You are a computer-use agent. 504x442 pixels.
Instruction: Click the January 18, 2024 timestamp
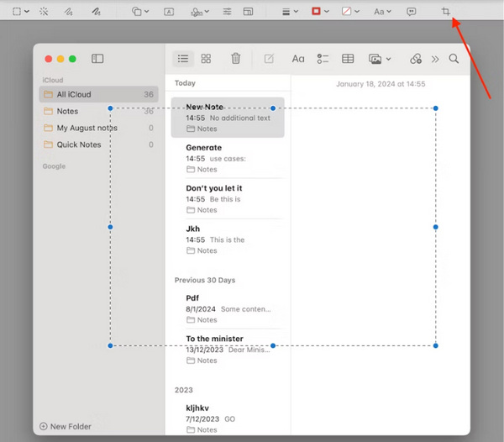coord(381,84)
